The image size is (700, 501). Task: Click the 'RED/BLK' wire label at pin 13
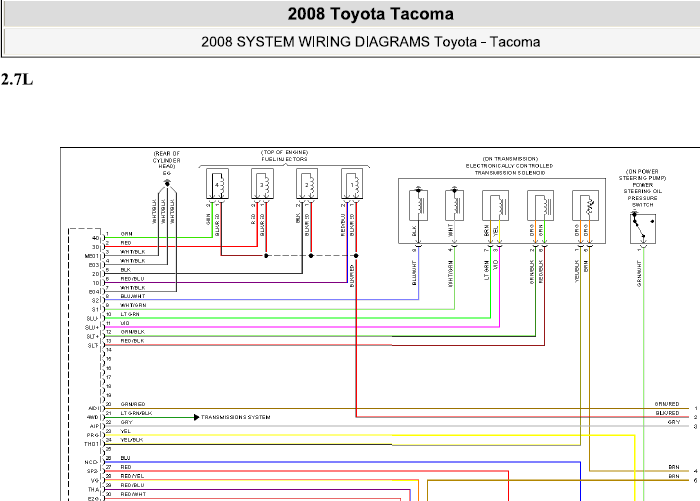coord(133,341)
